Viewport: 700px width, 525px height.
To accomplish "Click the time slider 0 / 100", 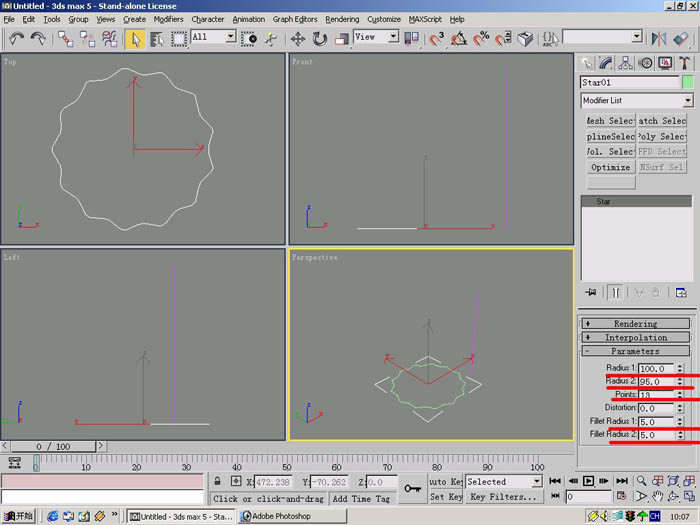I will [53, 446].
